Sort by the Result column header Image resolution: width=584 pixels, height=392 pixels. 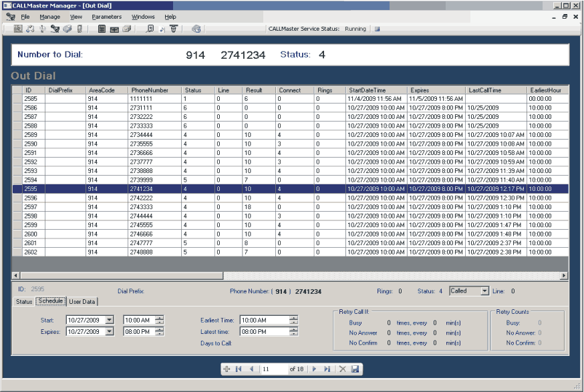point(259,90)
